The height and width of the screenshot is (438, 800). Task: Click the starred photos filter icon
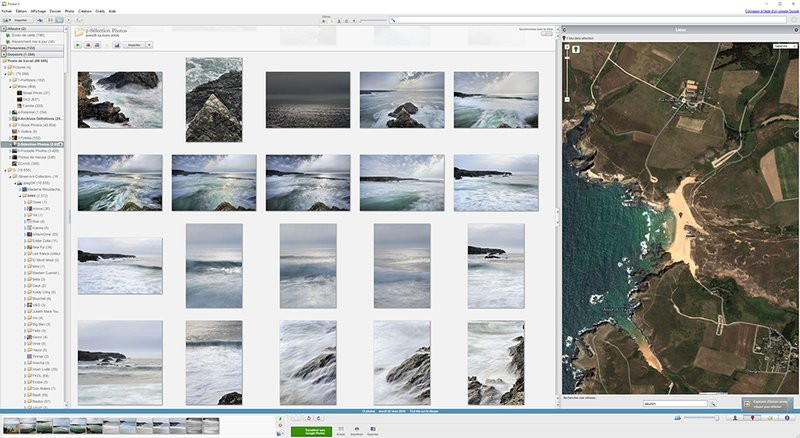(x=323, y=21)
